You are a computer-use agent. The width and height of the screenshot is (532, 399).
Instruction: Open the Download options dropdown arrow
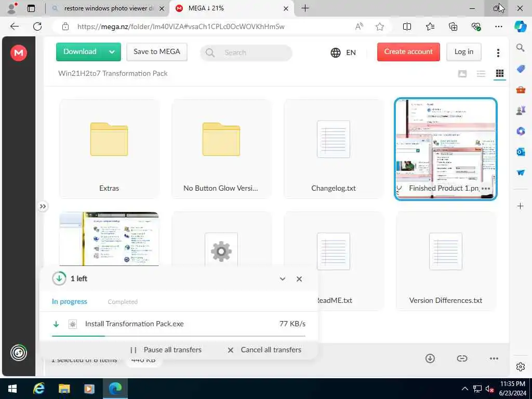click(112, 52)
